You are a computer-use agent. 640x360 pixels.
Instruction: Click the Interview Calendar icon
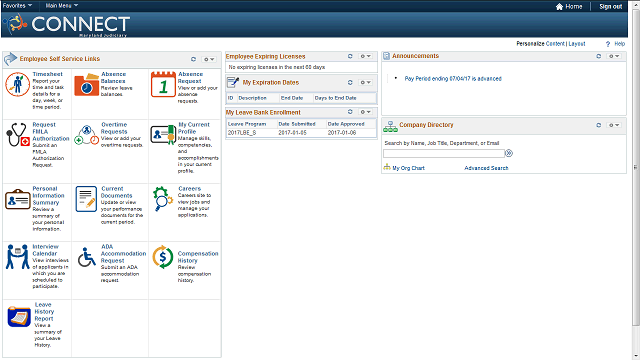(18, 257)
